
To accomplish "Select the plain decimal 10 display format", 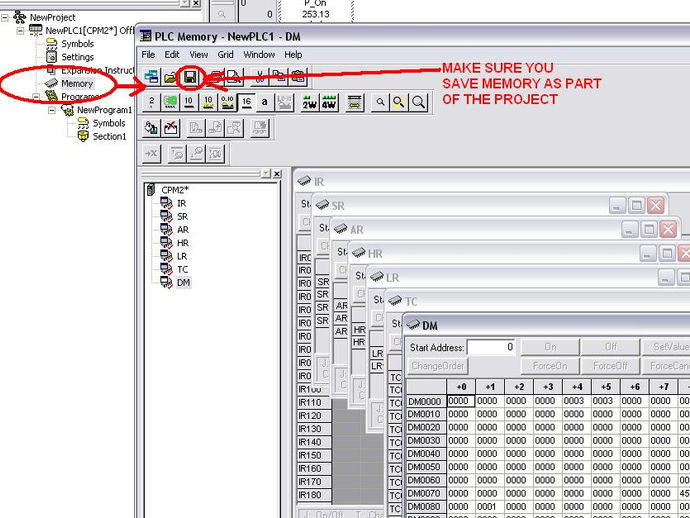I will tap(189, 103).
